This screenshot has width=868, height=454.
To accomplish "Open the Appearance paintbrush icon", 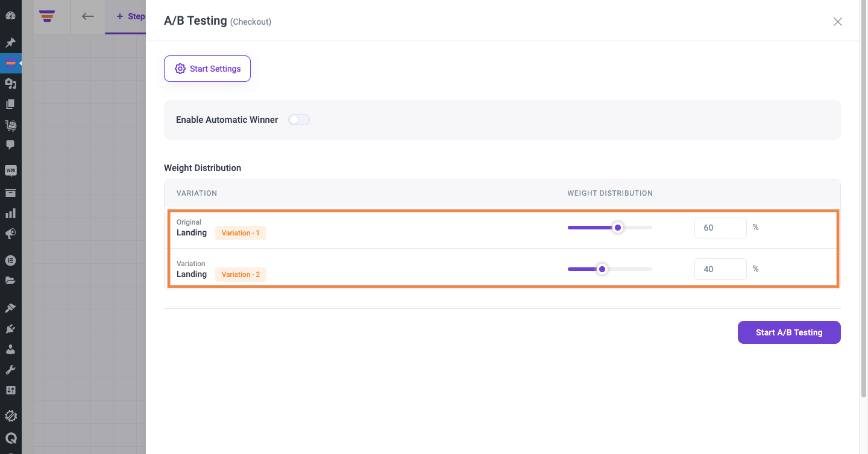I will (x=10, y=308).
